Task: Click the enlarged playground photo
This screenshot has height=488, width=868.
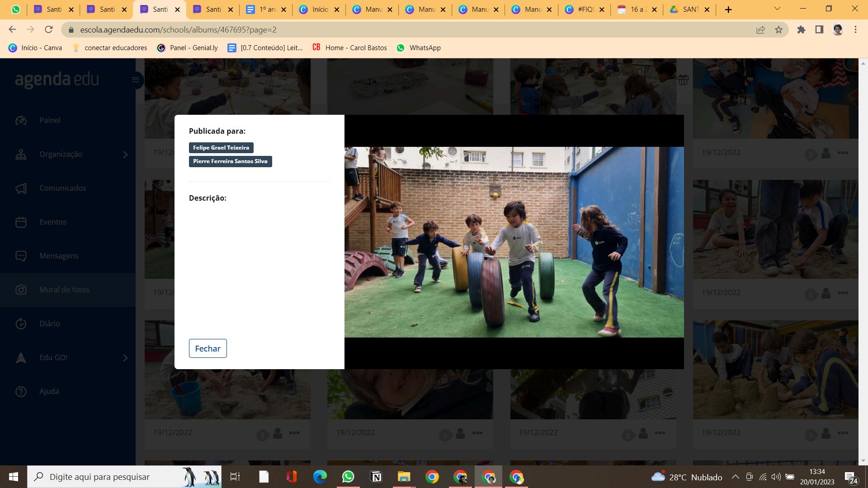Action: tap(514, 242)
